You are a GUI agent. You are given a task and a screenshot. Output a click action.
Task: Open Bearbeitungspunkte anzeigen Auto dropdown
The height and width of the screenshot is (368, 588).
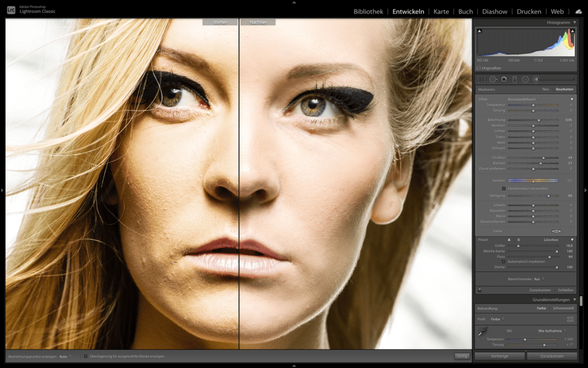[65, 356]
